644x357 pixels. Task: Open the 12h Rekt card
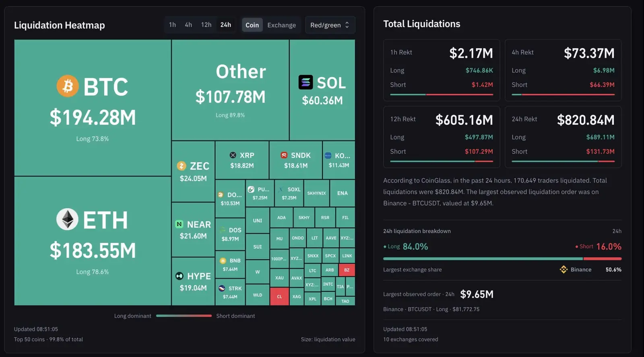(442, 137)
